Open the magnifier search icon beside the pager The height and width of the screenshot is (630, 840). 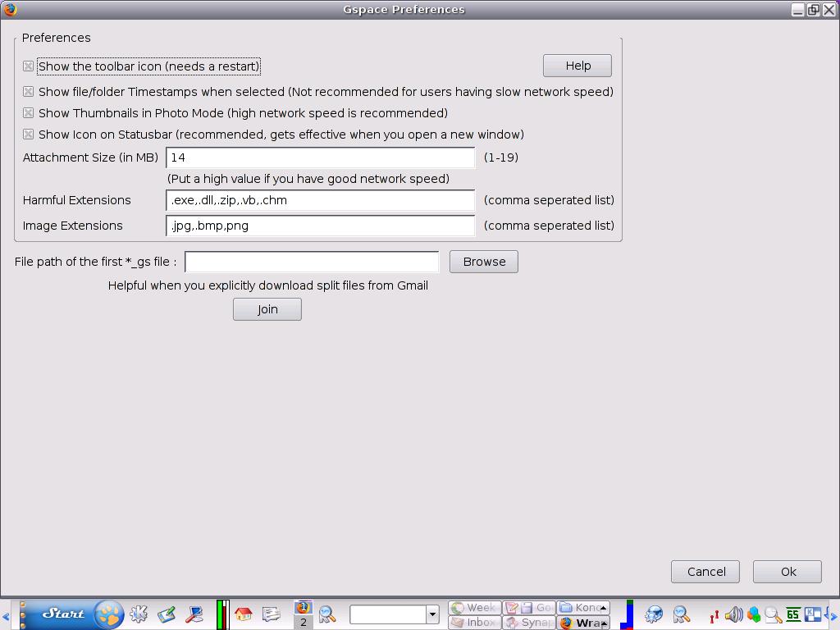(x=326, y=614)
